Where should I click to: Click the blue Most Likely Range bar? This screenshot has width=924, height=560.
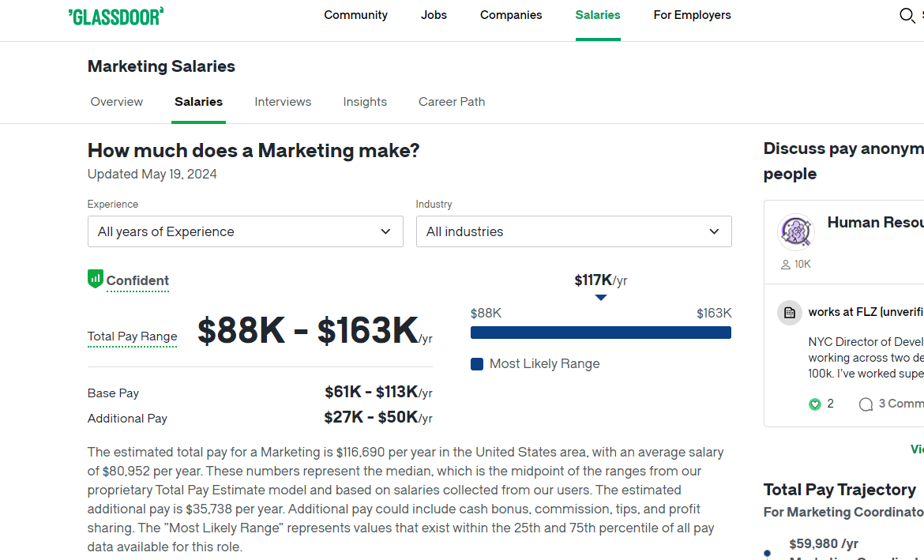(601, 333)
